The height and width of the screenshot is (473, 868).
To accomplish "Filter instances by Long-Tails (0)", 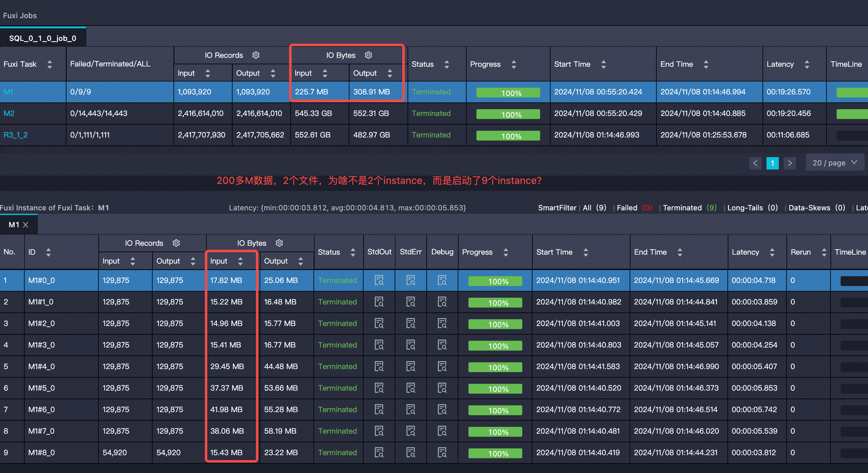I will 752,208.
